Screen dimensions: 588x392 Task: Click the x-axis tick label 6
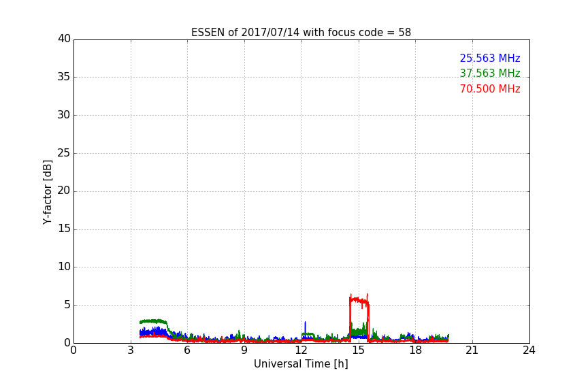pos(187,350)
